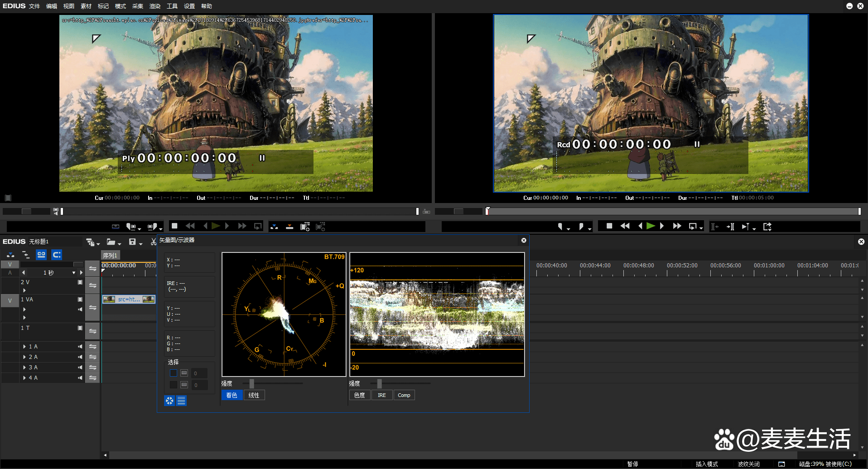868x469 pixels.
Task: Click the Export icon in recorder toolbar
Action: (x=767, y=226)
